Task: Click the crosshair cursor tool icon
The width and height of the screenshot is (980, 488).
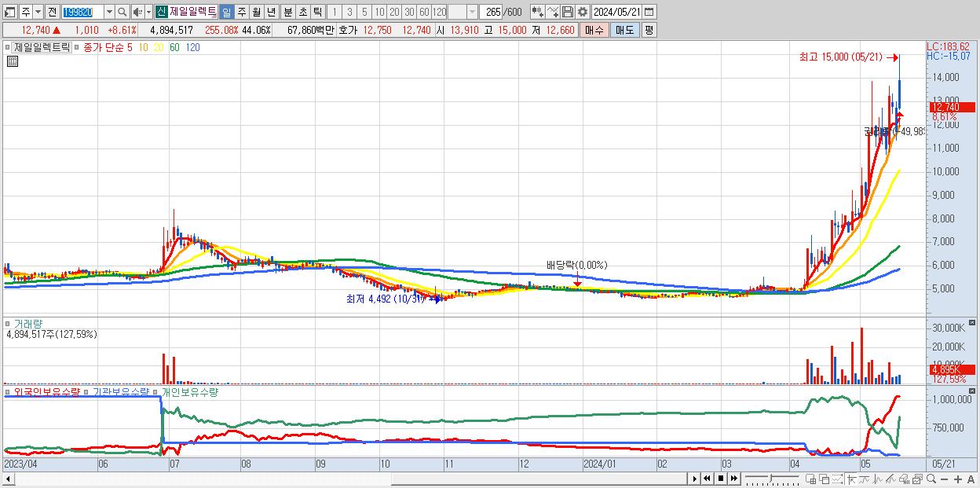Action: pos(851,479)
